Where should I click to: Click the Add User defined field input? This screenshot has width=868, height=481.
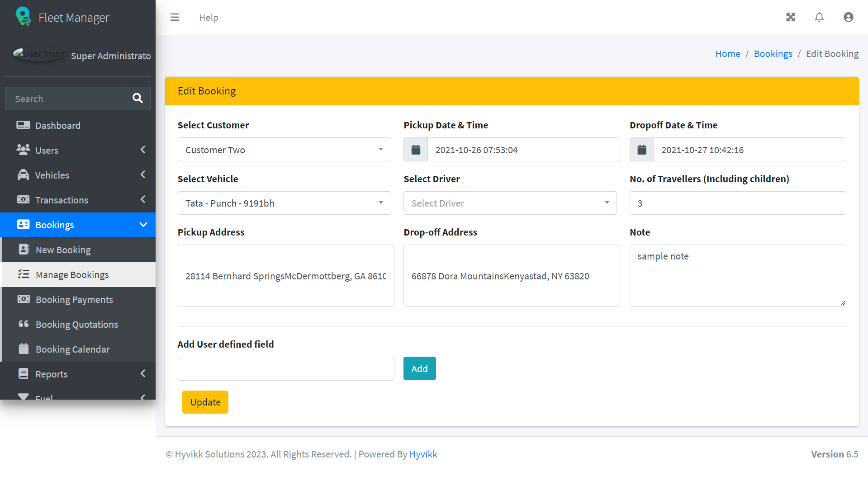(x=286, y=368)
